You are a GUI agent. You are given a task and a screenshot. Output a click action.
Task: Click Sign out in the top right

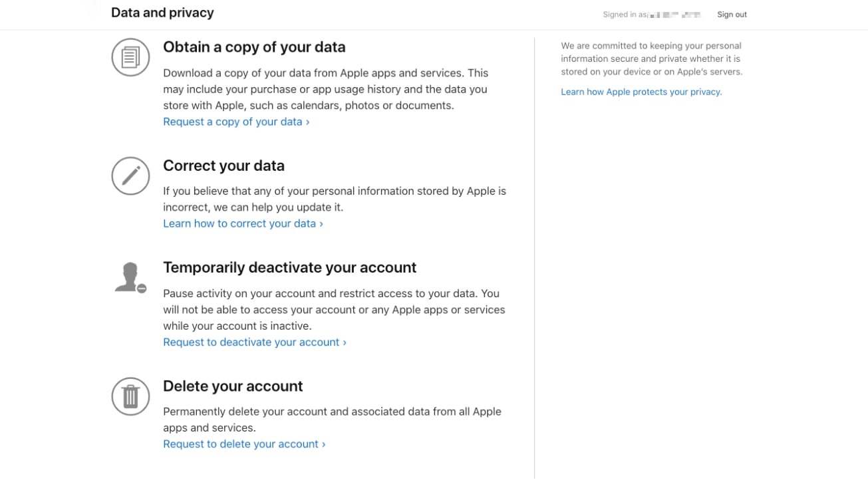pyautogui.click(x=732, y=14)
